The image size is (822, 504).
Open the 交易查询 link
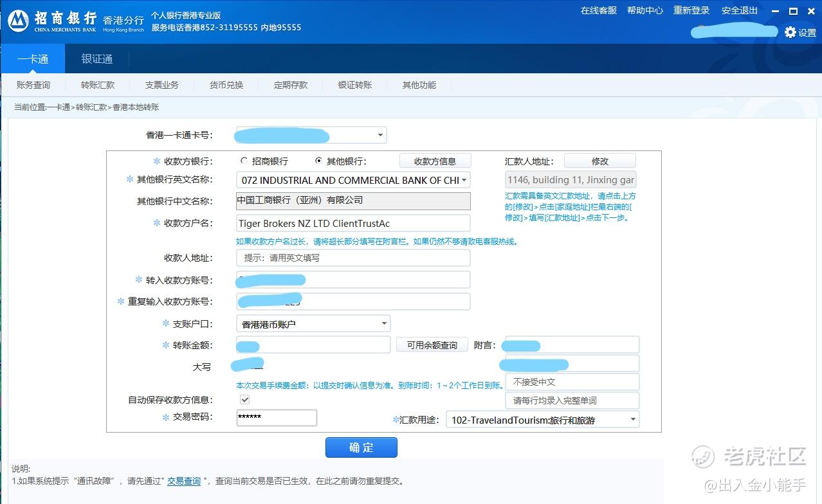(184, 481)
